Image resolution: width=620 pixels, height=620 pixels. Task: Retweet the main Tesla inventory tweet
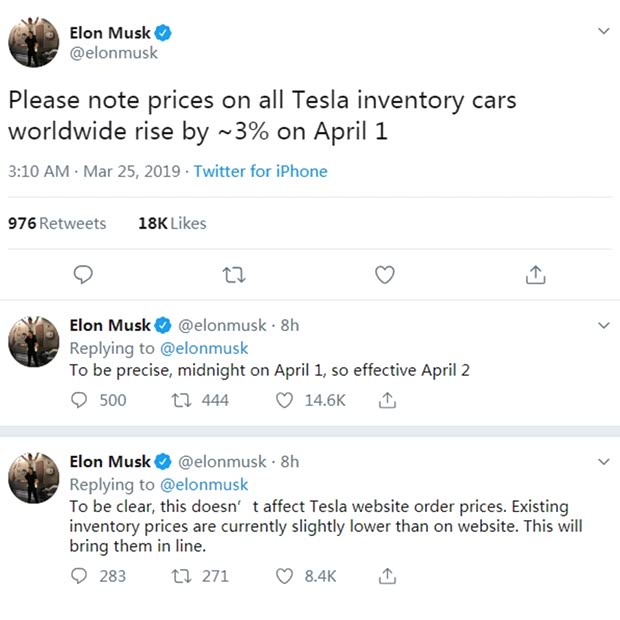click(234, 273)
